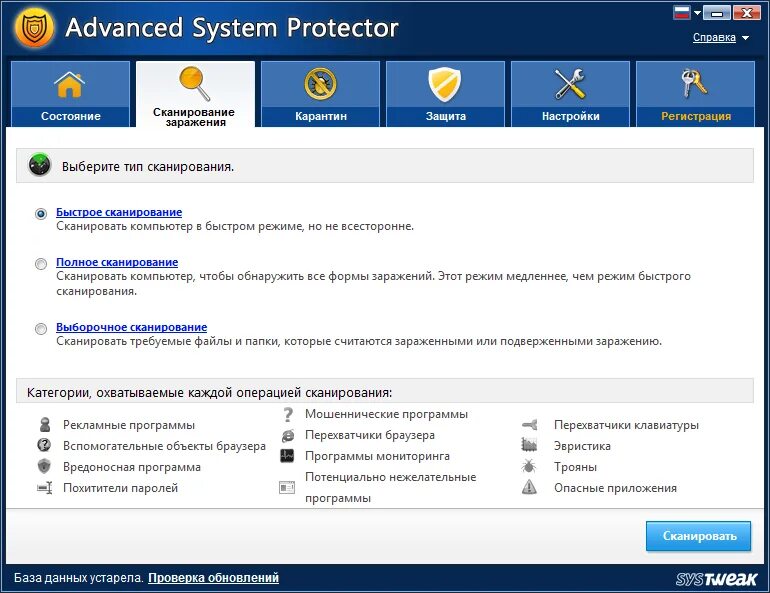Click the yellow shield icon for Защита
This screenshot has width=770, height=593.
[x=445, y=84]
